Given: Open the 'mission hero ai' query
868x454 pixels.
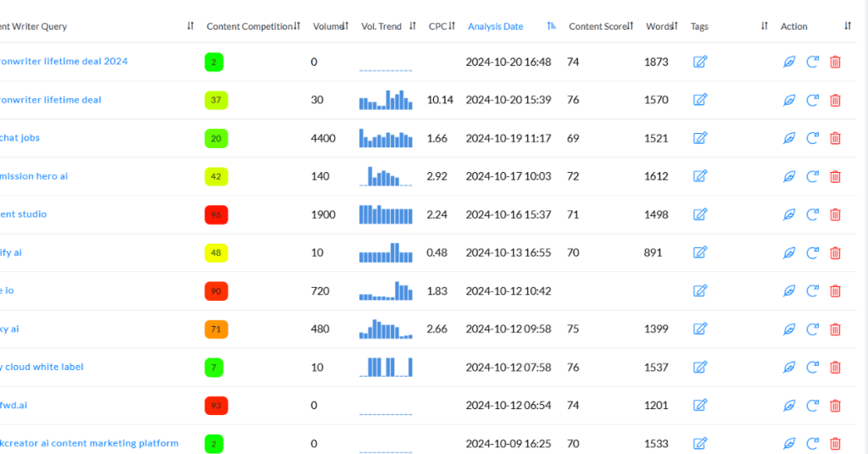Looking at the screenshot, I should point(34,176).
